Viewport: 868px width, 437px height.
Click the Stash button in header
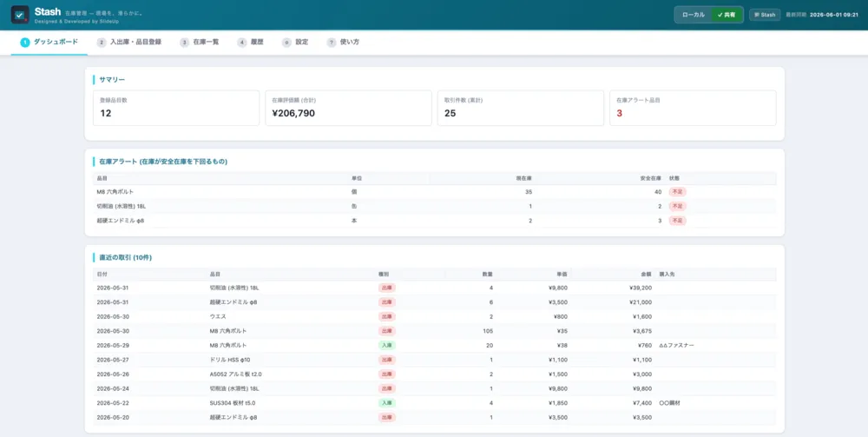tap(765, 15)
